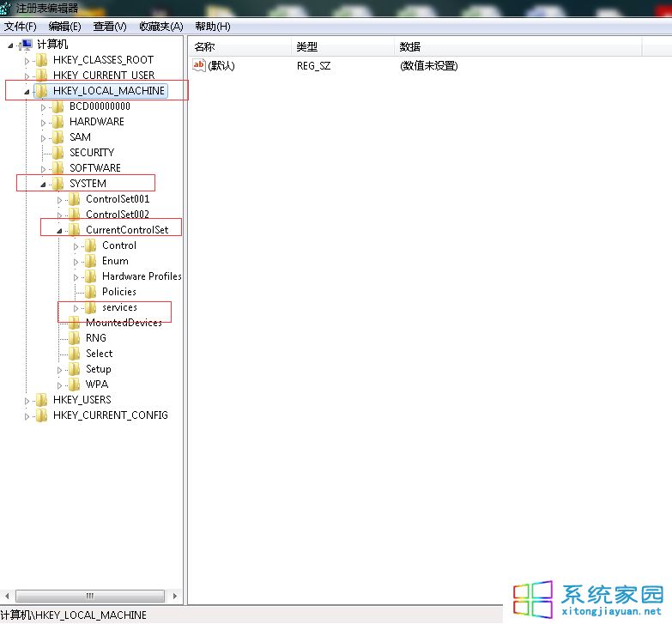
Task: Click the WPA key folder icon
Action: (74, 385)
